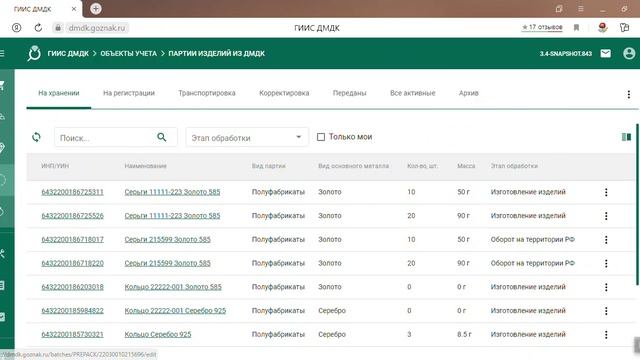Viewport: 640px width, 360px height.
Task: Switch to 'На регистрации' tab
Action: click(x=129, y=93)
